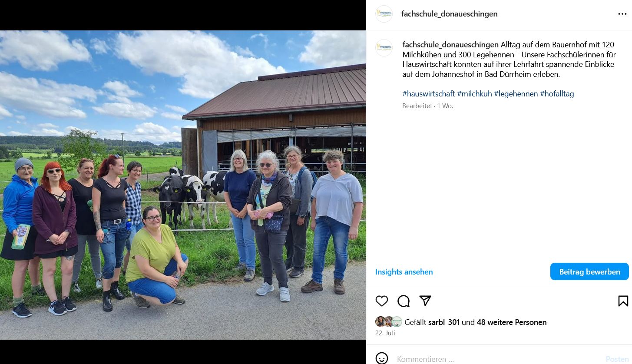This screenshot has height=364, width=632.
Task: Click 'Beitrag bewerben' button
Action: [589, 271]
